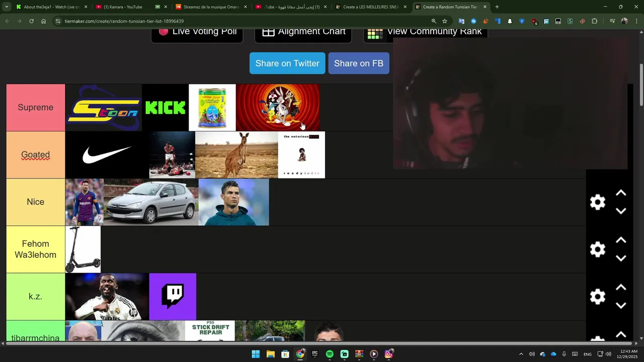Select the Fehom Wa3lehom tier label
This screenshot has width=644, height=362.
pos(36,249)
